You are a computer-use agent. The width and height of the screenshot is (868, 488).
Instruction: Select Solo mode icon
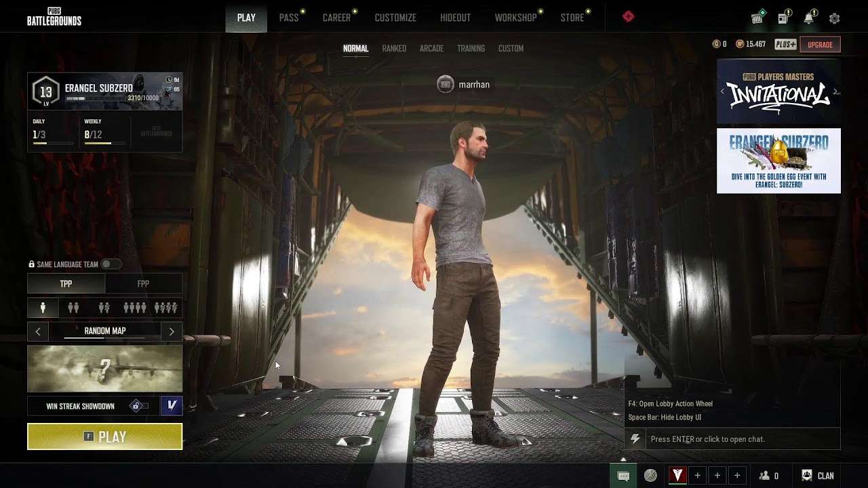pyautogui.click(x=43, y=308)
